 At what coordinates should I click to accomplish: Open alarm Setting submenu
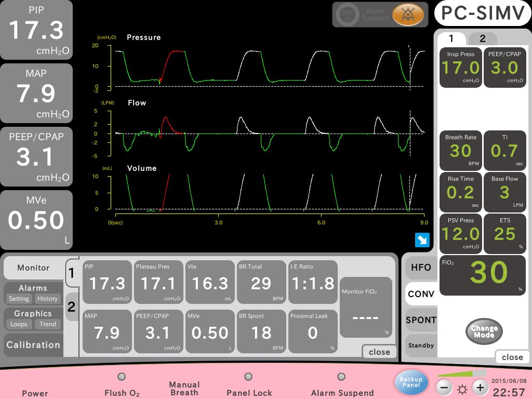pyautogui.click(x=19, y=299)
